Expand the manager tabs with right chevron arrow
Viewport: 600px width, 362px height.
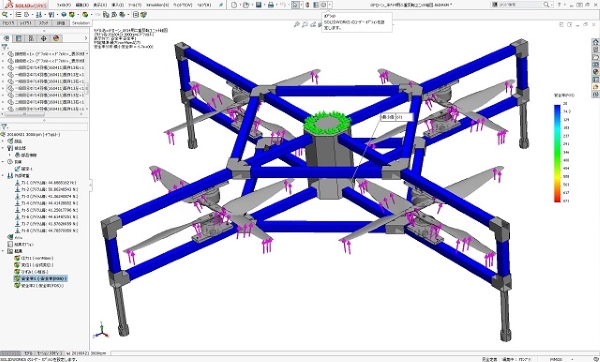pos(85,38)
